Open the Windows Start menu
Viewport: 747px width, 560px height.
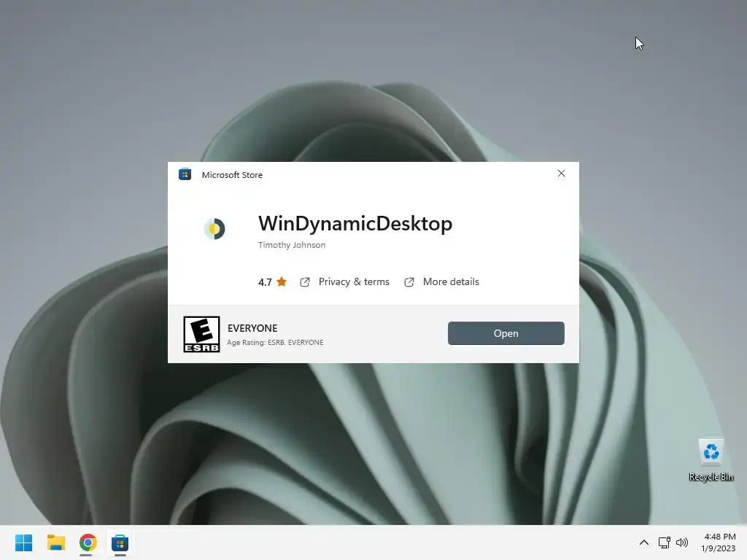tap(24, 542)
